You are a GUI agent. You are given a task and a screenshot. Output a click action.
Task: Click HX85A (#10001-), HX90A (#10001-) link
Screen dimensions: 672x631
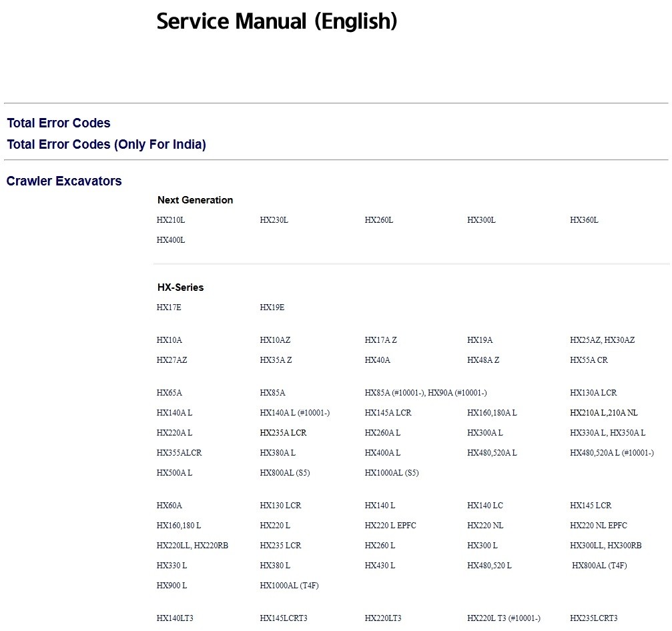[x=426, y=393]
